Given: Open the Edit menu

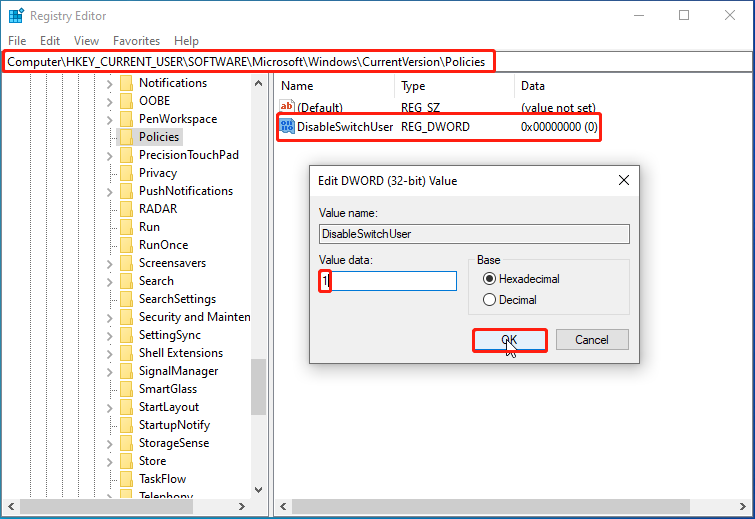Looking at the screenshot, I should coord(50,41).
